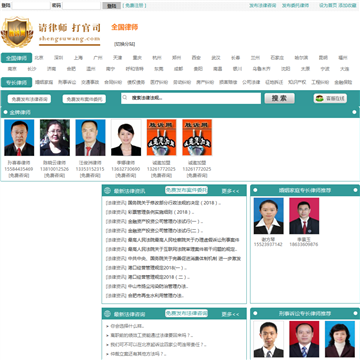Click 免费发布案件委托 button in the teal bar

pos(84,99)
